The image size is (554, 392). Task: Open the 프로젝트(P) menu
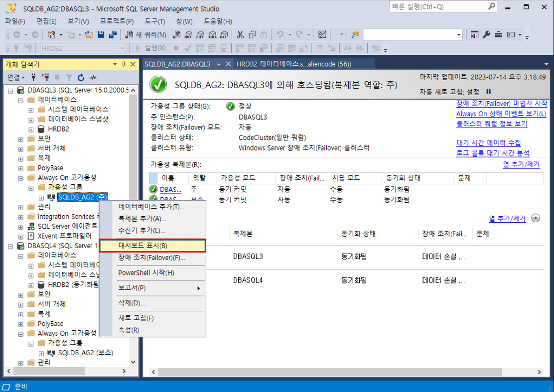tap(117, 21)
